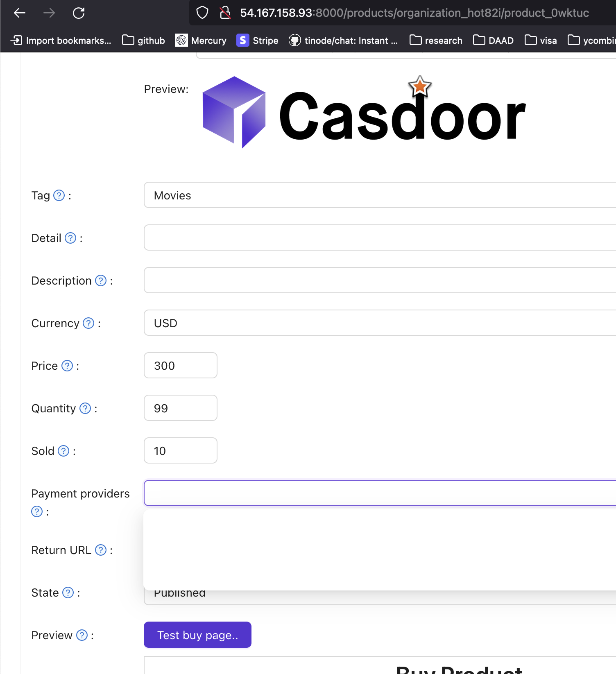Click the Casdoor logo preview image

(364, 112)
